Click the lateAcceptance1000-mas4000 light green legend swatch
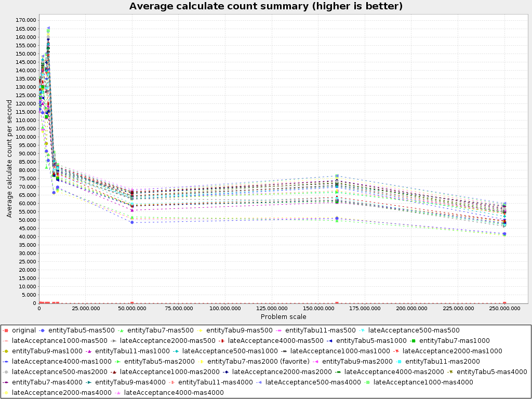532x399 pixels. (367, 382)
